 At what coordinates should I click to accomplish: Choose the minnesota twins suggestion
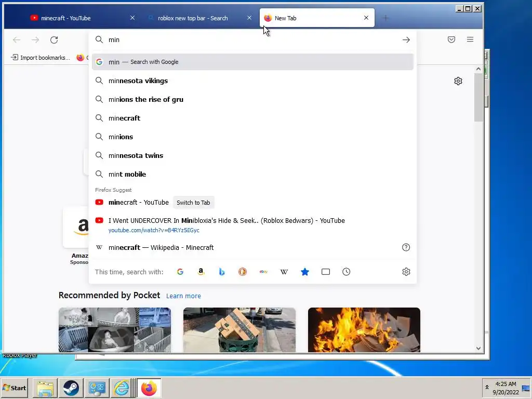click(x=253, y=155)
